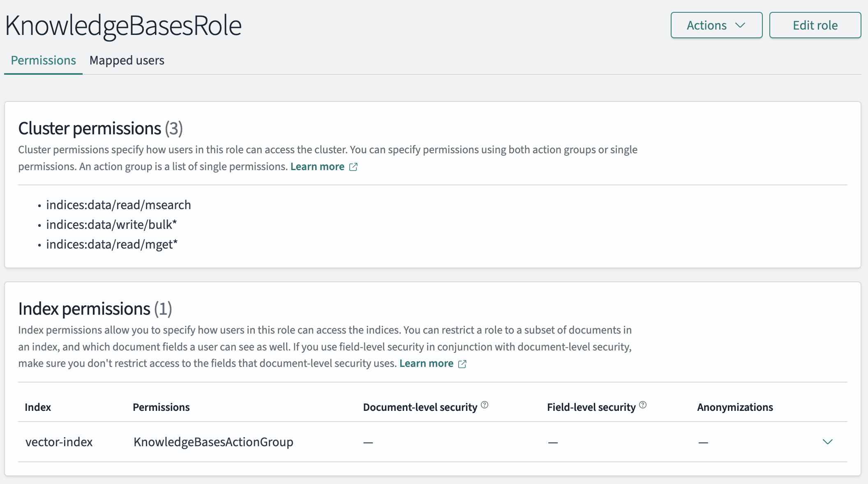Image resolution: width=868 pixels, height=484 pixels.
Task: Click the Edit role button
Action: (x=815, y=25)
